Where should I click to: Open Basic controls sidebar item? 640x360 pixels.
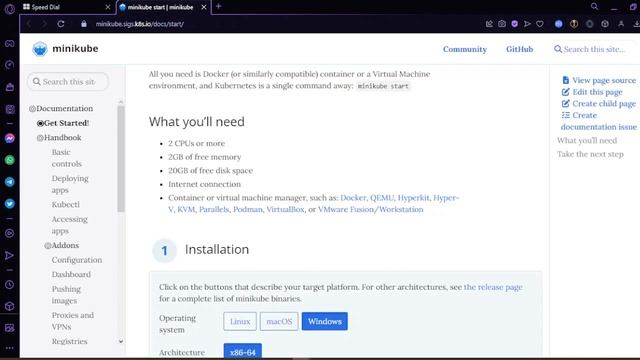[x=67, y=158]
